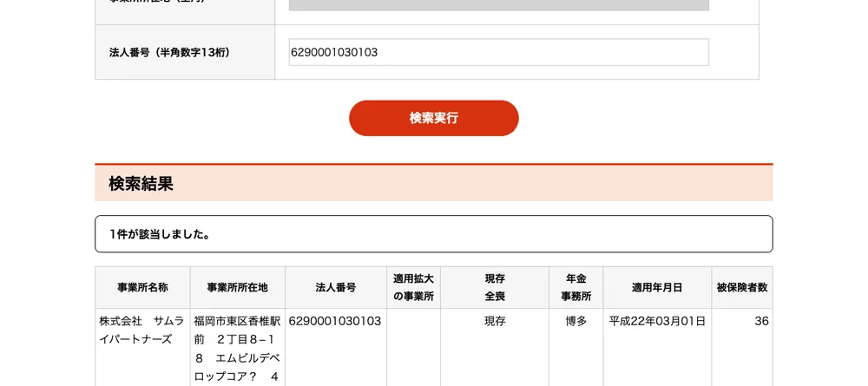Select the 現存 status cell
868x386 pixels.
(x=495, y=347)
